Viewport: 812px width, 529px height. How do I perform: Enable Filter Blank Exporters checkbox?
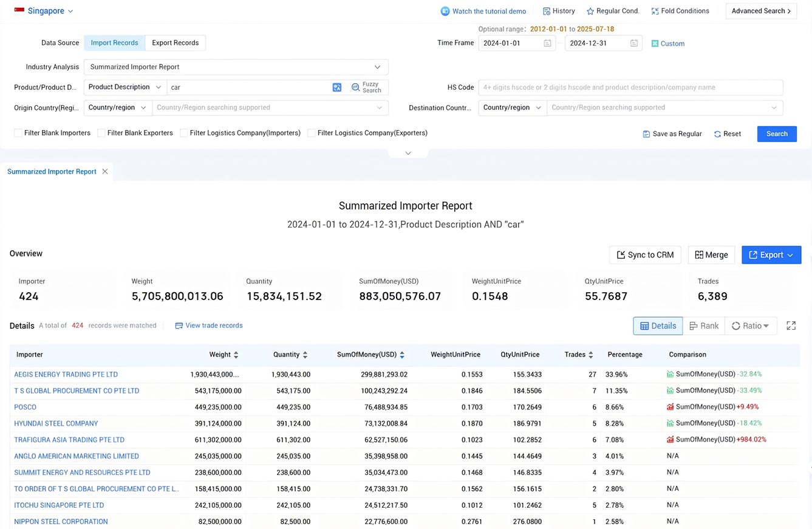[x=101, y=133]
